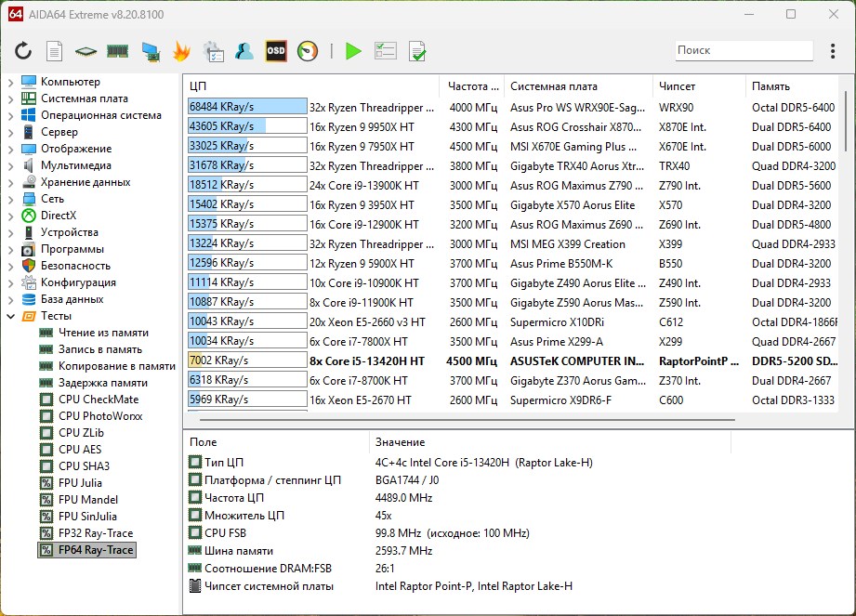Expand the Сеть tree node
This screenshot has width=856, height=616.
(x=10, y=199)
